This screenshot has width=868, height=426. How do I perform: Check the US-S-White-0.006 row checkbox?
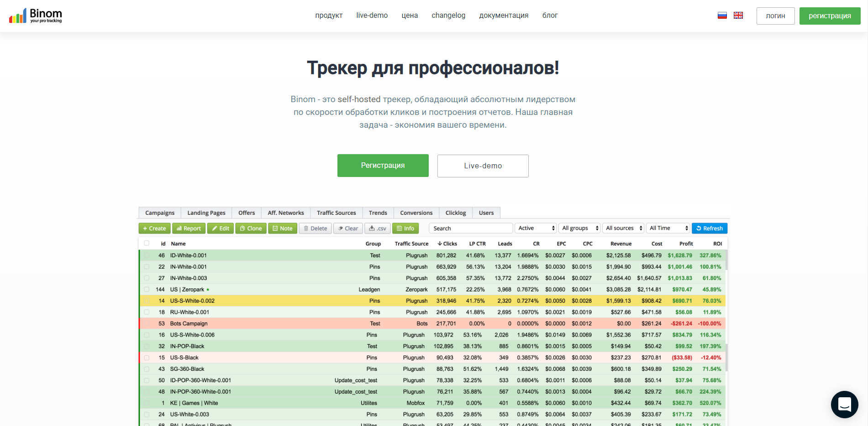[x=147, y=335]
